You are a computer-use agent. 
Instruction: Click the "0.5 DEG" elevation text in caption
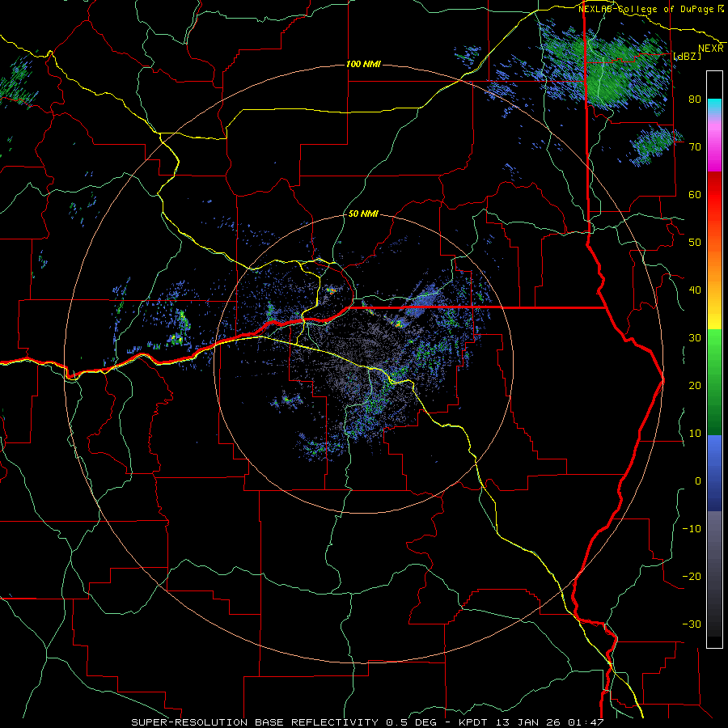412,722
